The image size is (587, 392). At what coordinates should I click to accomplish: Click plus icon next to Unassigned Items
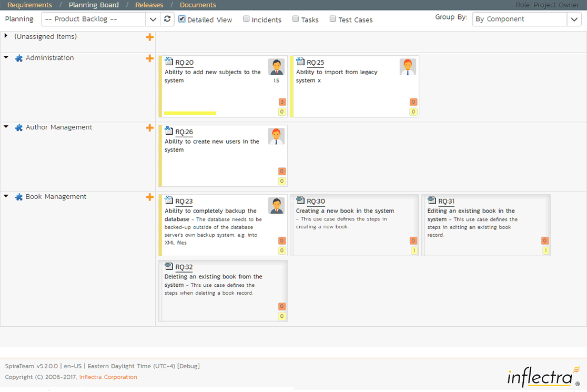tap(150, 37)
